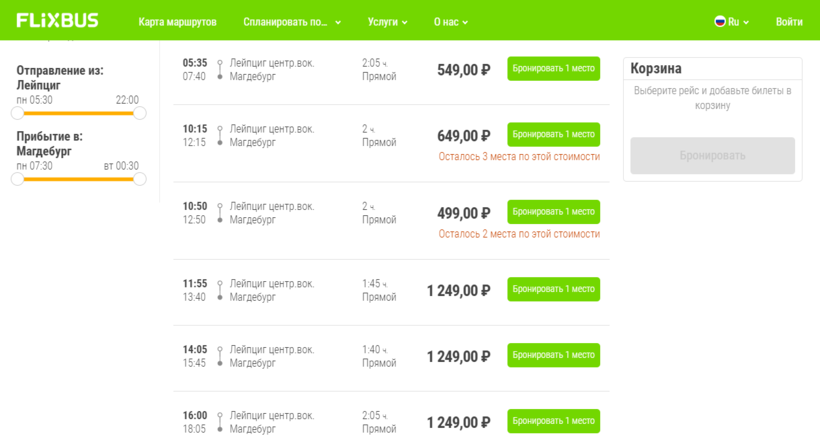Click route line icon for 11:55 trip

(220, 290)
